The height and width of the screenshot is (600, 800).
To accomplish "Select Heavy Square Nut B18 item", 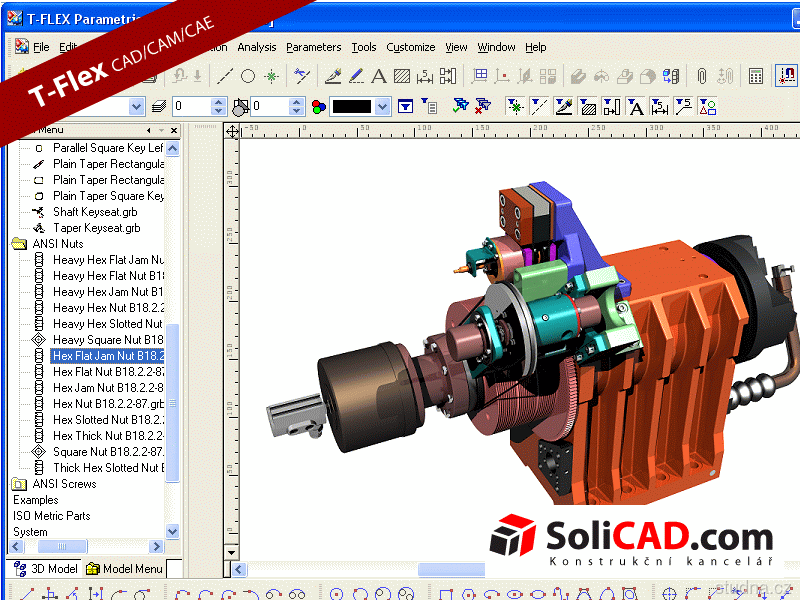I will tap(108, 340).
